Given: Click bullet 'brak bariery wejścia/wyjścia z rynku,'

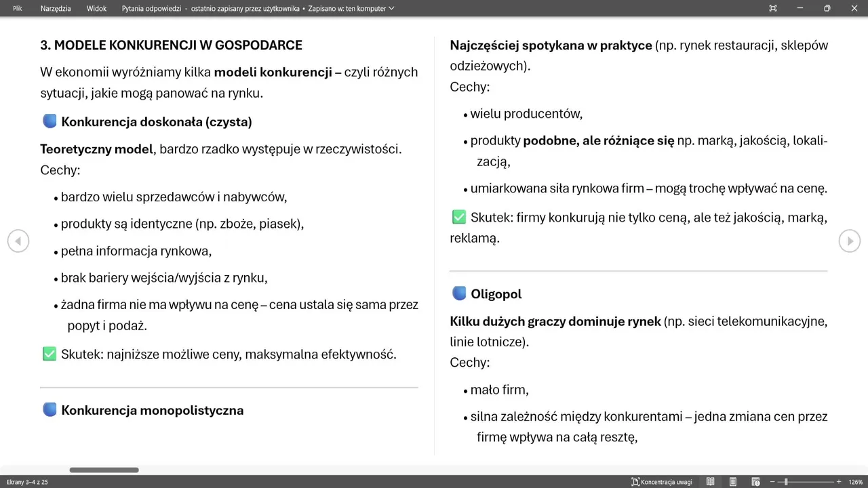Looking at the screenshot, I should coord(164,278).
